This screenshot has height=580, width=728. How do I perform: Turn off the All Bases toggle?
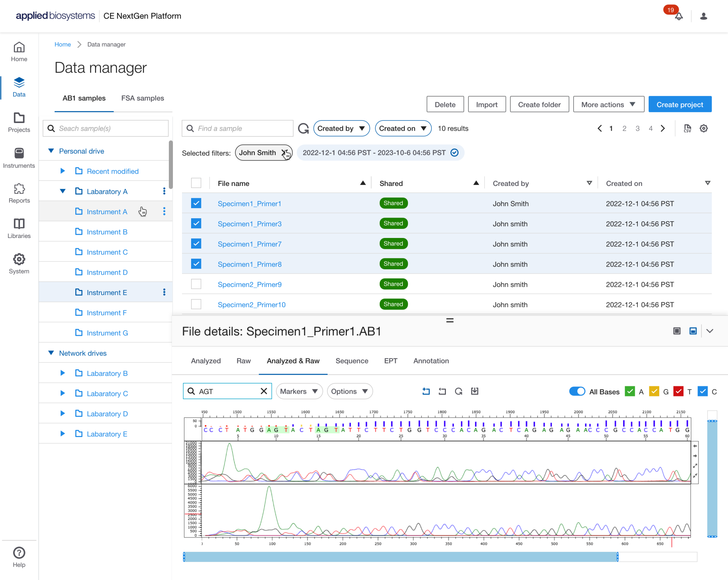(577, 391)
